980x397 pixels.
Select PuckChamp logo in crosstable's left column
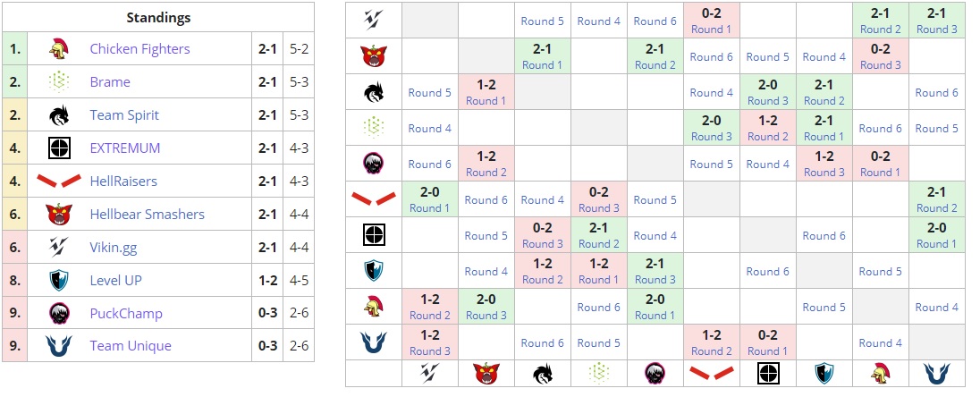point(374,164)
